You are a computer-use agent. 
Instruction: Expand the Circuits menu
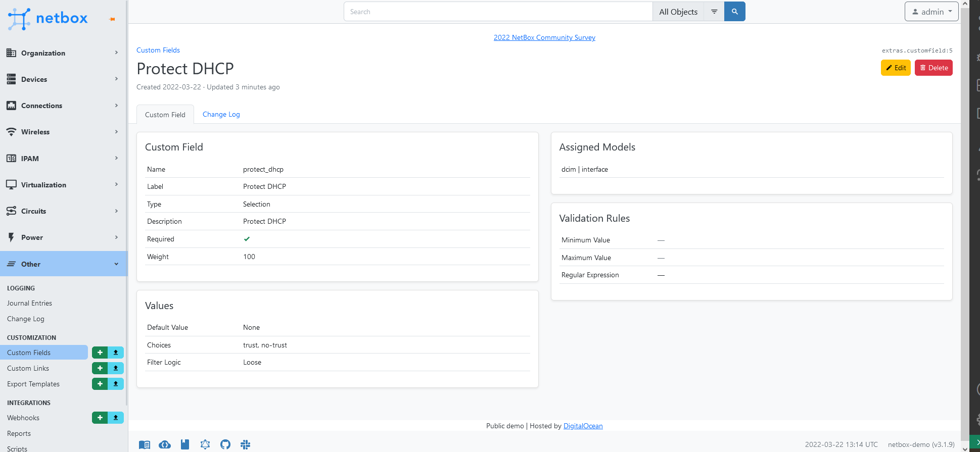63,211
